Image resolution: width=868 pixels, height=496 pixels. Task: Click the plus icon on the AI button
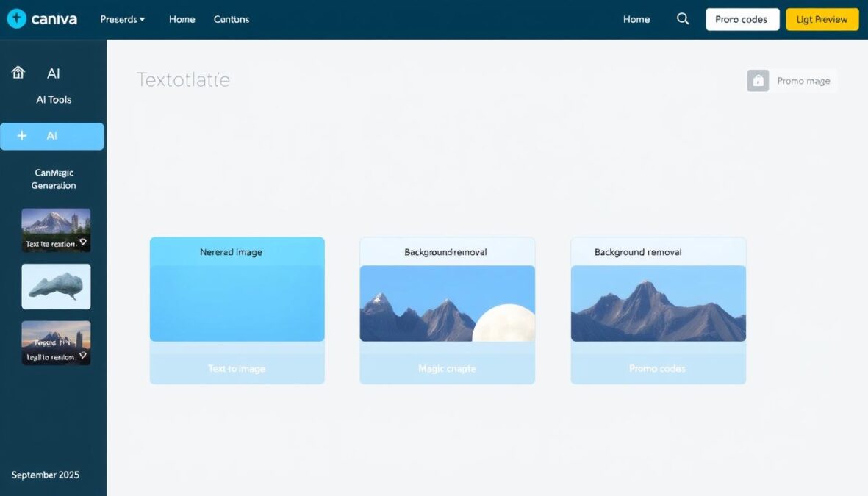pyautogui.click(x=21, y=135)
